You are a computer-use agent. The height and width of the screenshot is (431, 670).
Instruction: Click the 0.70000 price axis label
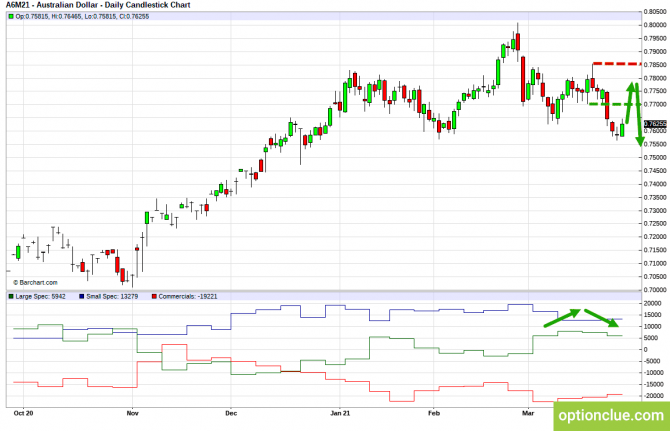coord(655,290)
